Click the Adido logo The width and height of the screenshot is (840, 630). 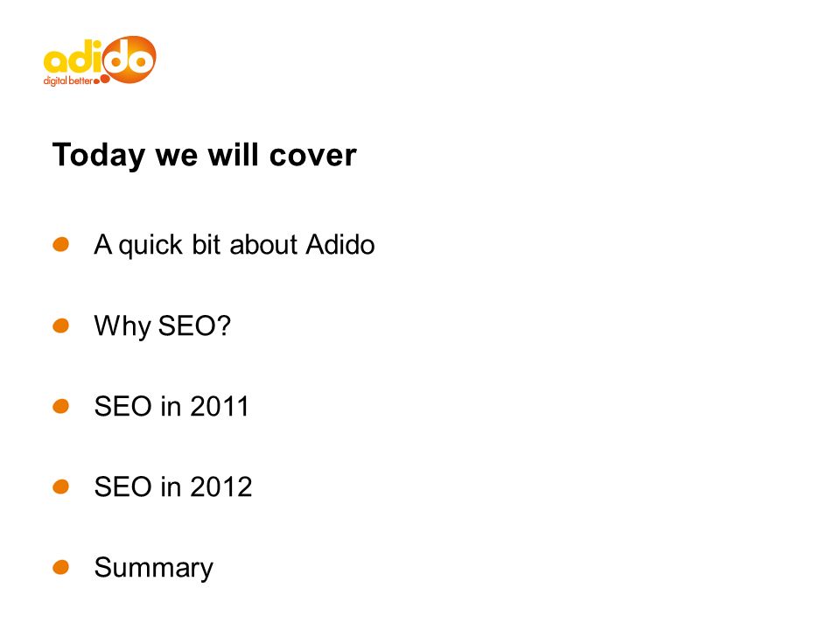click(100, 60)
